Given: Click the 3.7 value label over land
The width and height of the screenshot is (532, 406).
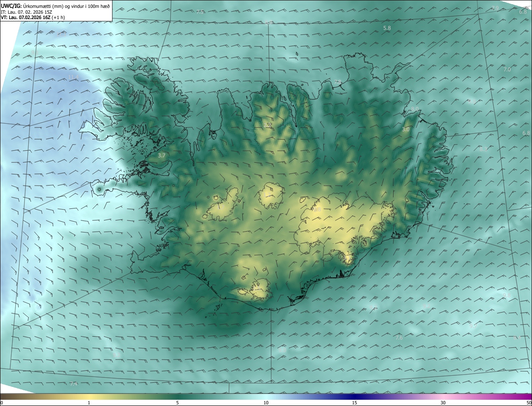Looking at the screenshot, I should tap(162, 155).
